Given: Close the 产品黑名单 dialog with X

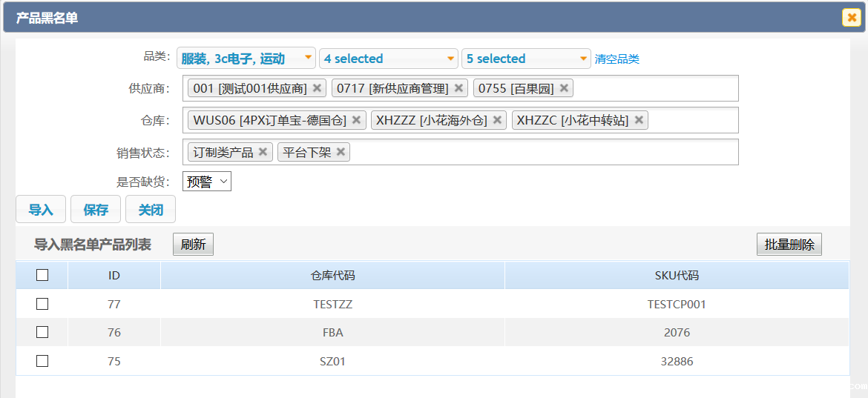Looking at the screenshot, I should 851,18.
